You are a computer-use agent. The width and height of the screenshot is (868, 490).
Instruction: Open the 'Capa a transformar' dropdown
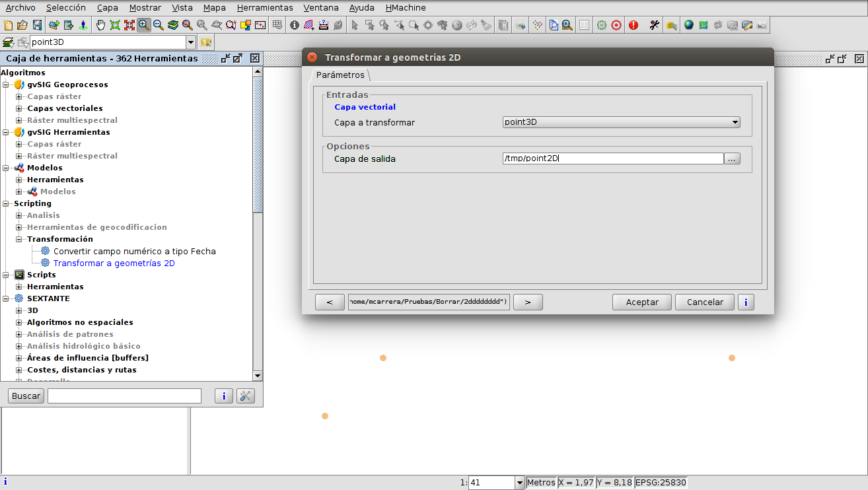point(735,122)
